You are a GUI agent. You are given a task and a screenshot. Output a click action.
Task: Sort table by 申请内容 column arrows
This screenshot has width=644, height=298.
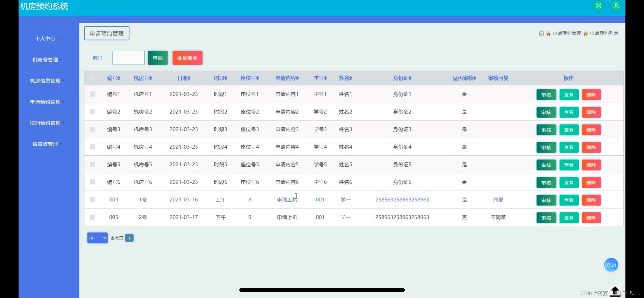tap(297, 78)
